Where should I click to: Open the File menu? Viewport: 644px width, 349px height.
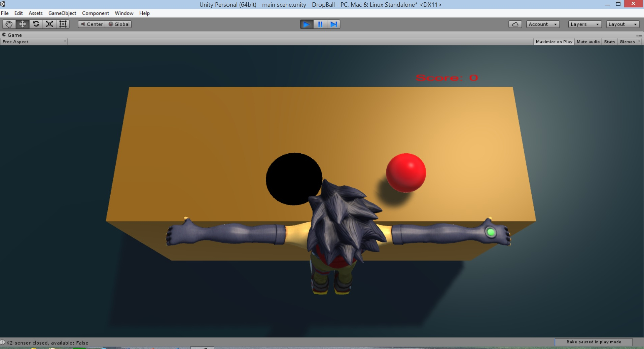[5, 13]
